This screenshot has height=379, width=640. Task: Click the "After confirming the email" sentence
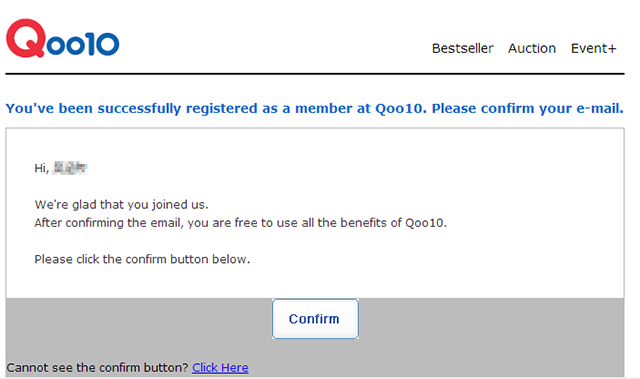point(240,223)
